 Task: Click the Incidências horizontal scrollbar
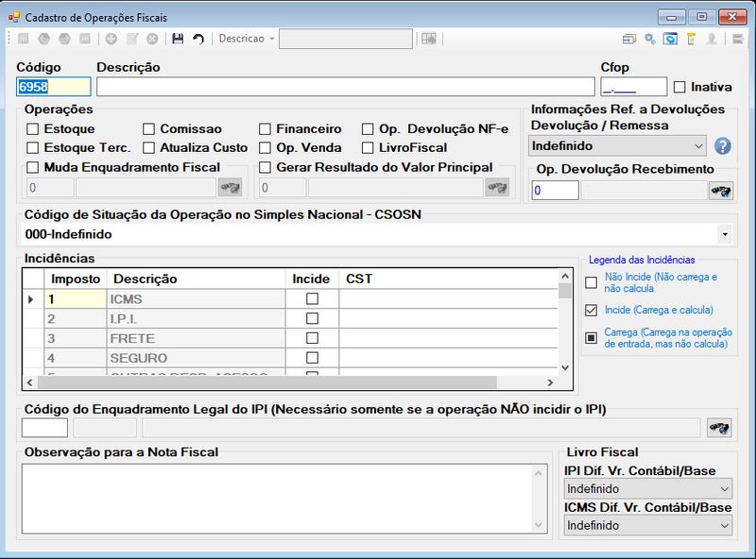[x=290, y=382]
